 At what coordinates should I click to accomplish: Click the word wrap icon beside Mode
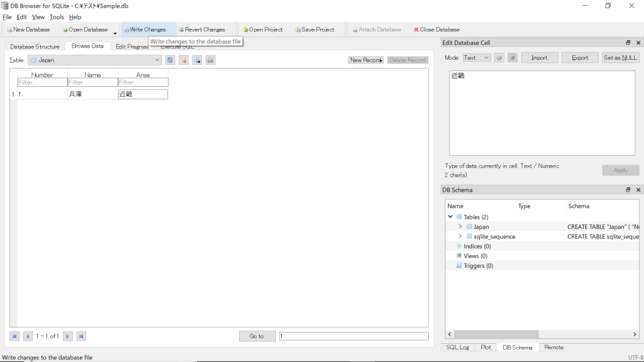click(x=512, y=58)
